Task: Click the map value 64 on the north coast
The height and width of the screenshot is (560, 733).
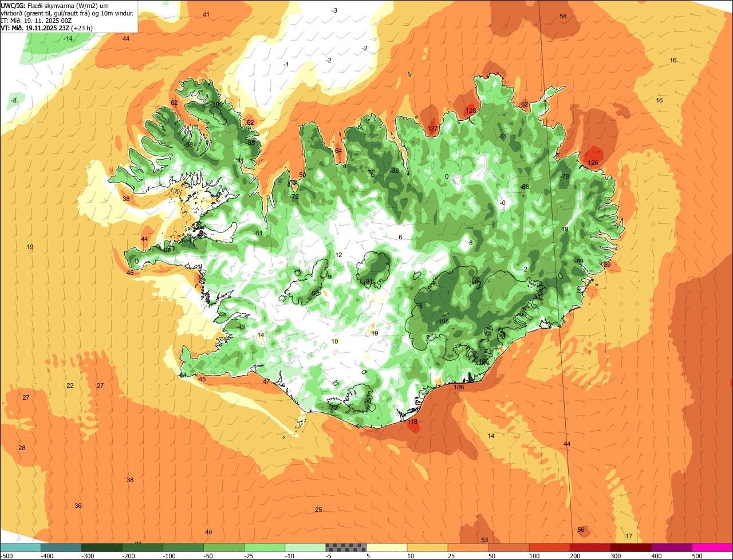Action: 338,151
